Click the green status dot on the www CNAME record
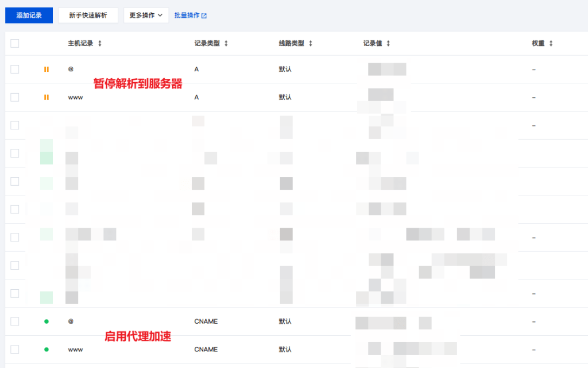The width and height of the screenshot is (588, 368). click(46, 349)
